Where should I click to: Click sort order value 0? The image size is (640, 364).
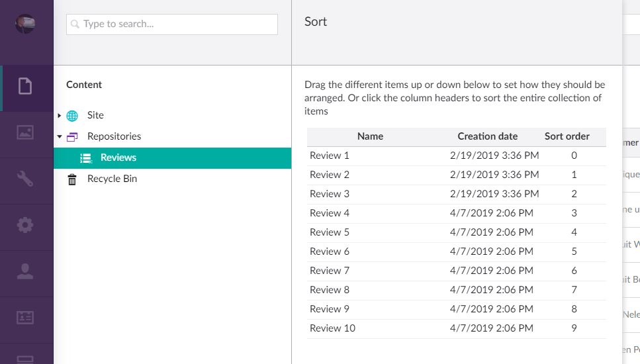tap(574, 156)
